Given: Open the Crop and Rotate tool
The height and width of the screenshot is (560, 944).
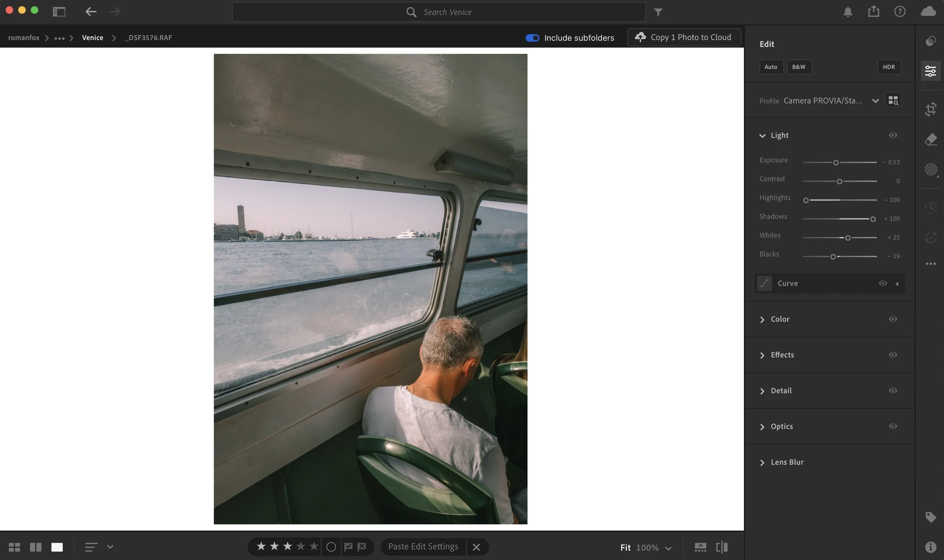Looking at the screenshot, I should pos(930,109).
